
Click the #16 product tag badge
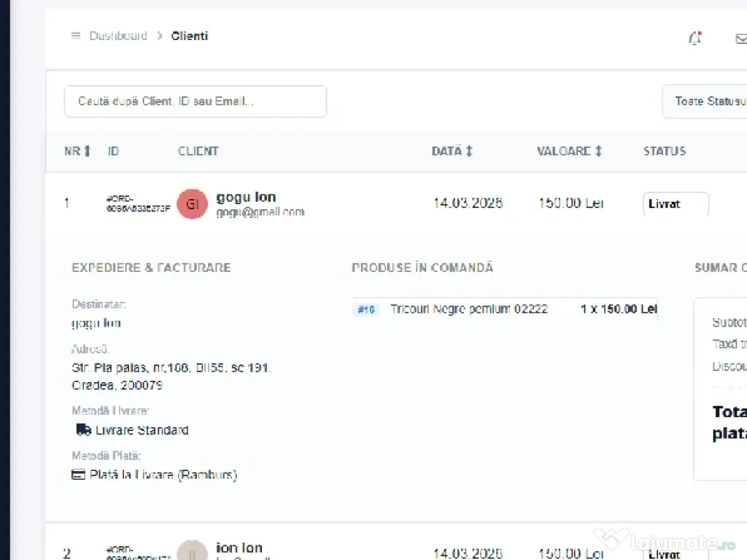(365, 309)
